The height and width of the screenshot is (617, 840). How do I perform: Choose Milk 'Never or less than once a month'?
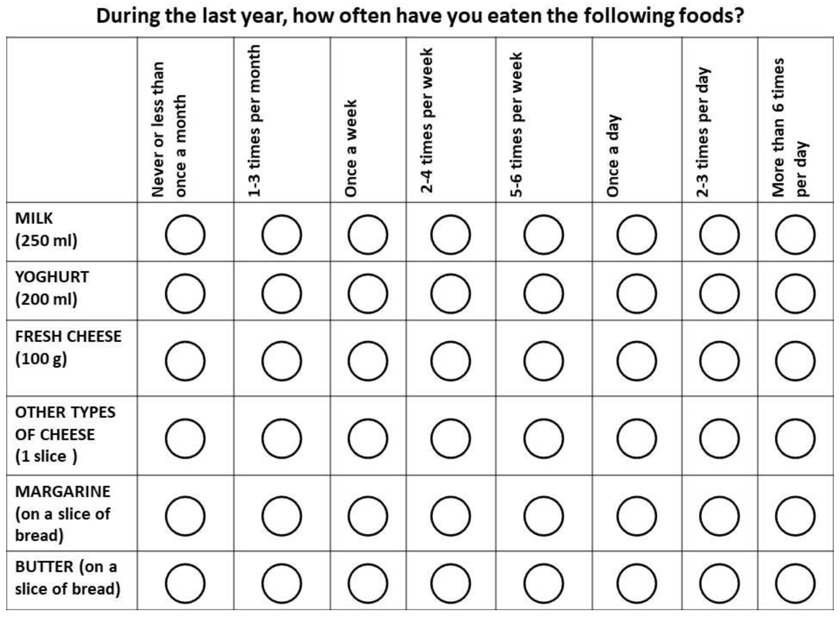coord(185,234)
